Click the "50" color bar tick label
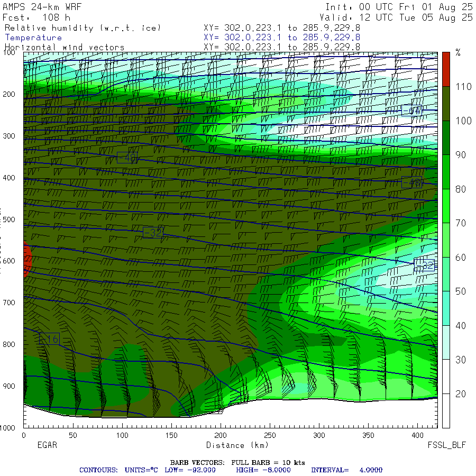 tap(461, 292)
